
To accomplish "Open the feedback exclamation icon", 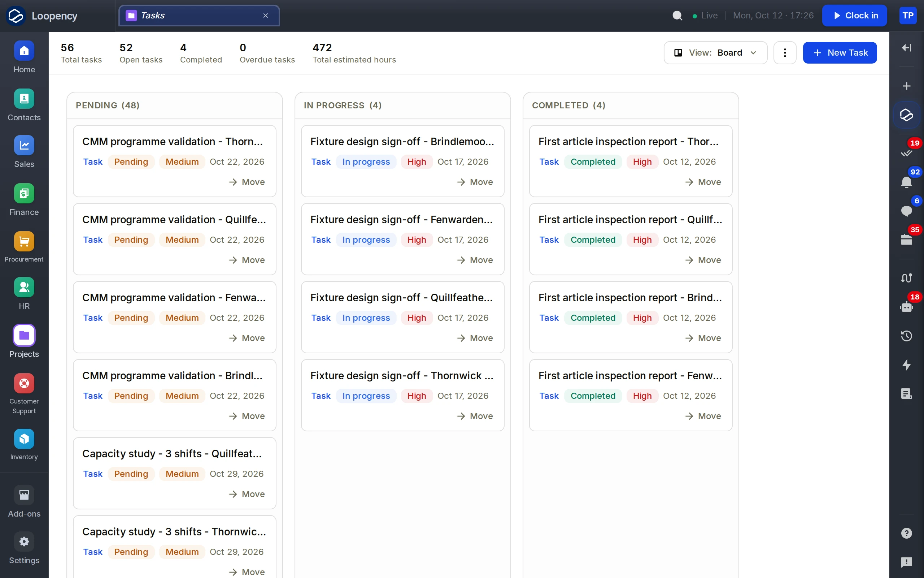I will coord(906,562).
